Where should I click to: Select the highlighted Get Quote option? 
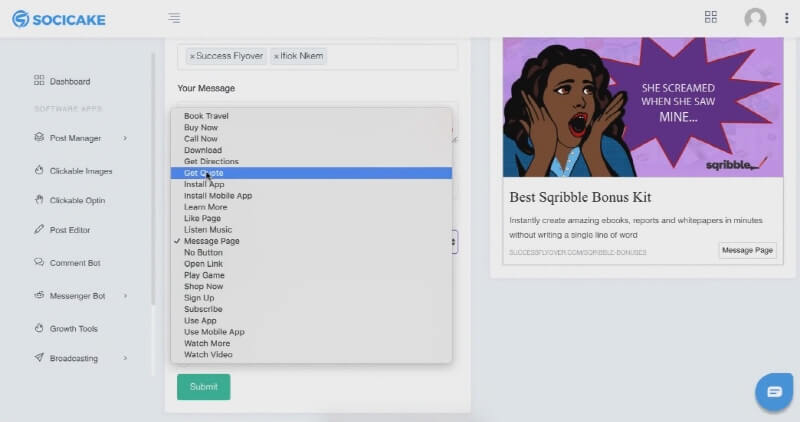[x=311, y=173]
